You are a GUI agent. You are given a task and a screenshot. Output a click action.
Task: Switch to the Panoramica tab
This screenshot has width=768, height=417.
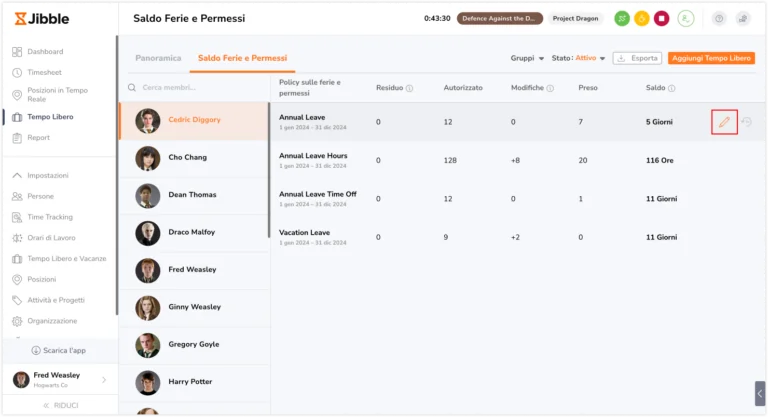[158, 58]
